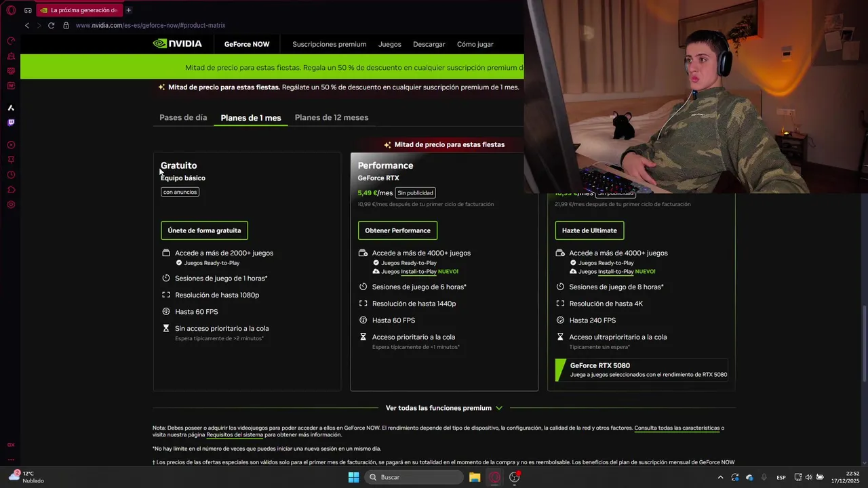
Task: Click the site security padlock icon
Action: coord(66,25)
